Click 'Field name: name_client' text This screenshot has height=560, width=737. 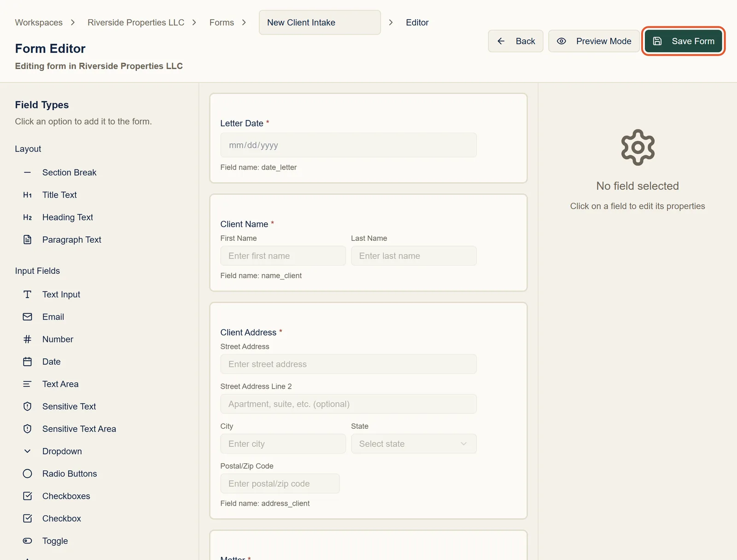coord(261,275)
